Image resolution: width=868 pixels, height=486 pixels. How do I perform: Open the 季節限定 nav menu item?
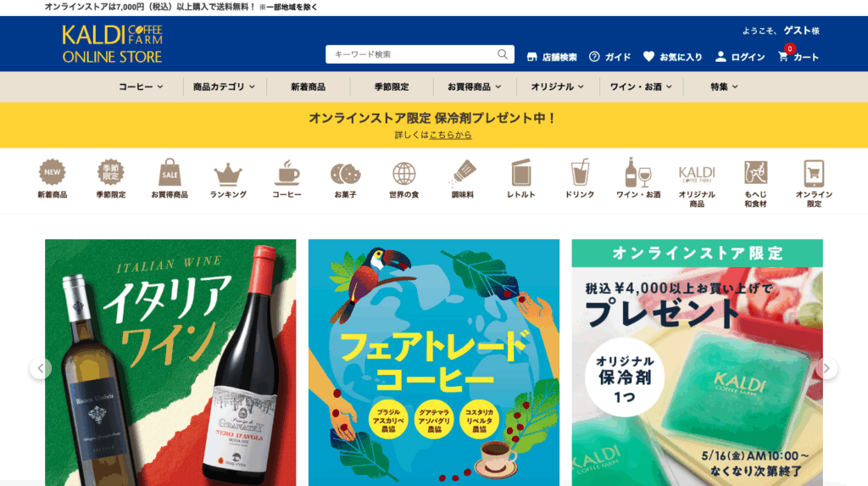coord(392,87)
